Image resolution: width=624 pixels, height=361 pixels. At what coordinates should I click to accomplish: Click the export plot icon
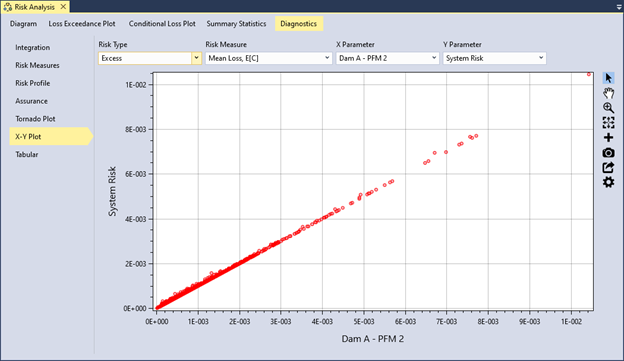click(x=608, y=168)
